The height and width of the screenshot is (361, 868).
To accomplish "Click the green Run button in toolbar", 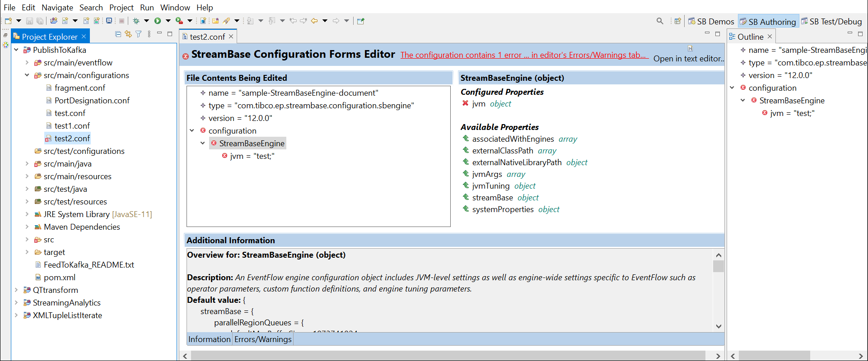I will (158, 21).
